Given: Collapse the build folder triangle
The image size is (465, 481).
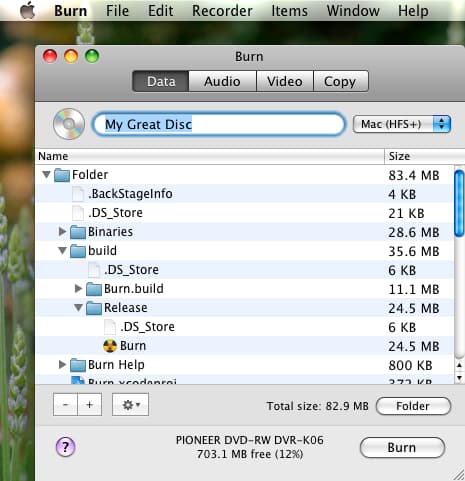Looking at the screenshot, I should pos(62,250).
